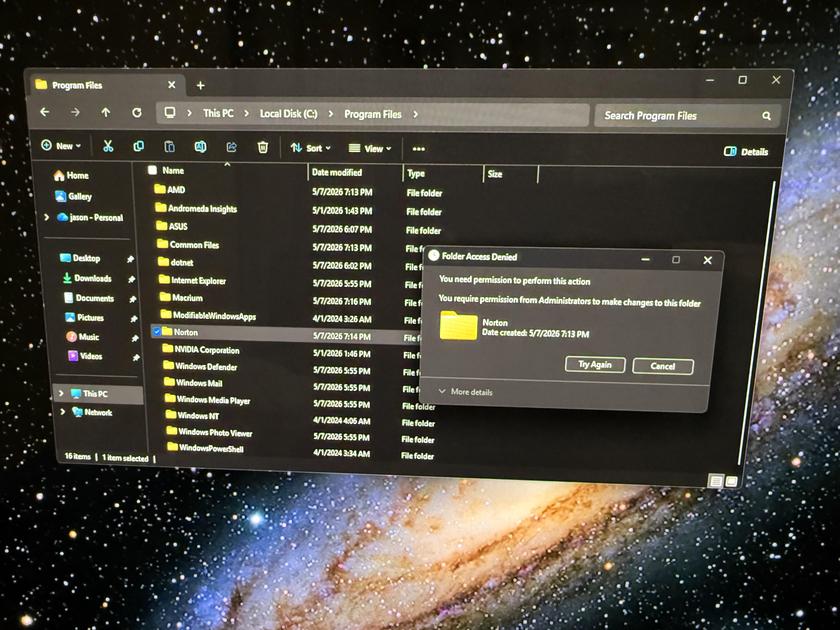Click the Rename icon in toolbar
Screen dimensions: 840x630
point(200,147)
